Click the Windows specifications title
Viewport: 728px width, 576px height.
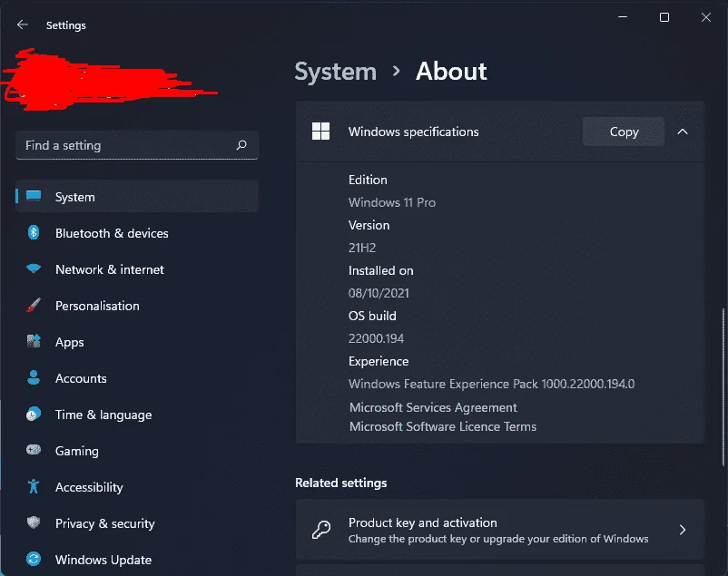point(414,132)
